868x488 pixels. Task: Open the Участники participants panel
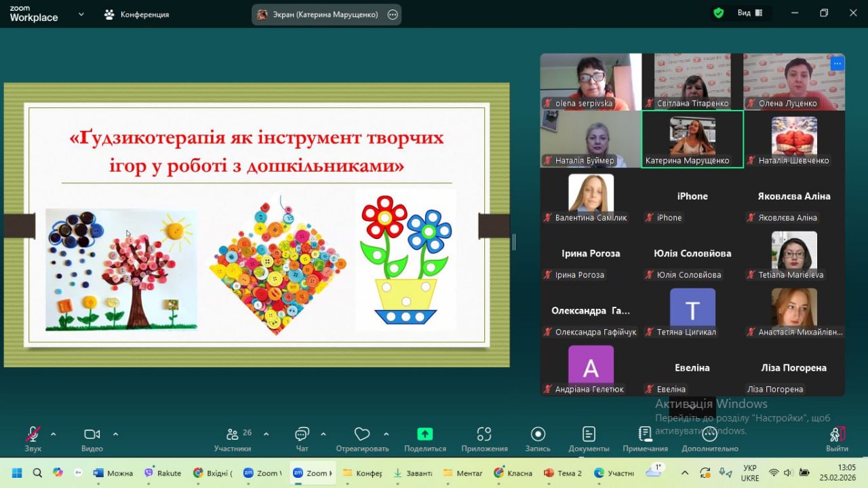pos(233,439)
